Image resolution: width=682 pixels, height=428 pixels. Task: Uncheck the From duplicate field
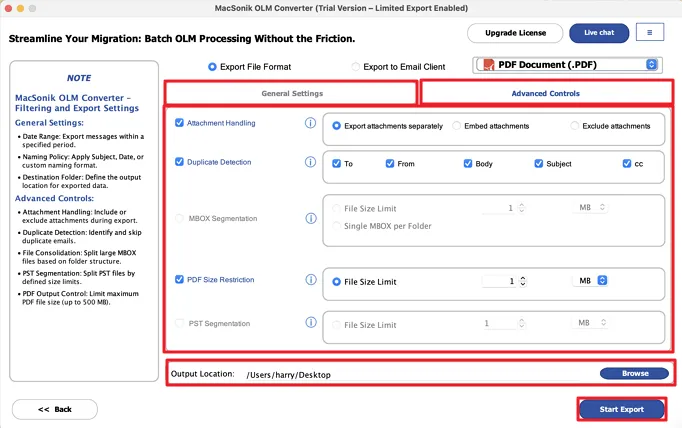click(390, 164)
